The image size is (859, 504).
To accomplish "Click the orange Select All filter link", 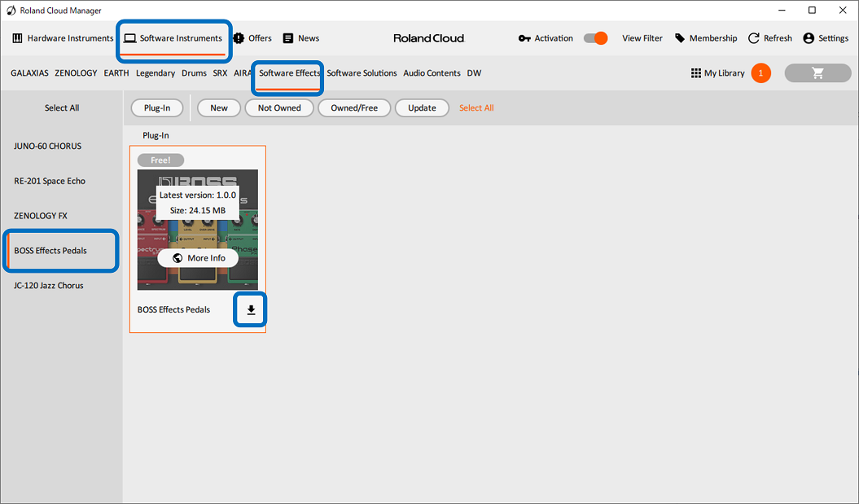I will pyautogui.click(x=476, y=108).
